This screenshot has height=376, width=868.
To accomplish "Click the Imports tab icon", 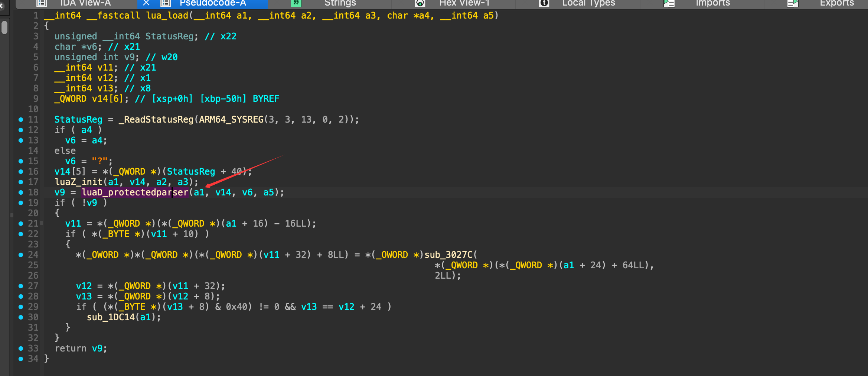I will 669,3.
